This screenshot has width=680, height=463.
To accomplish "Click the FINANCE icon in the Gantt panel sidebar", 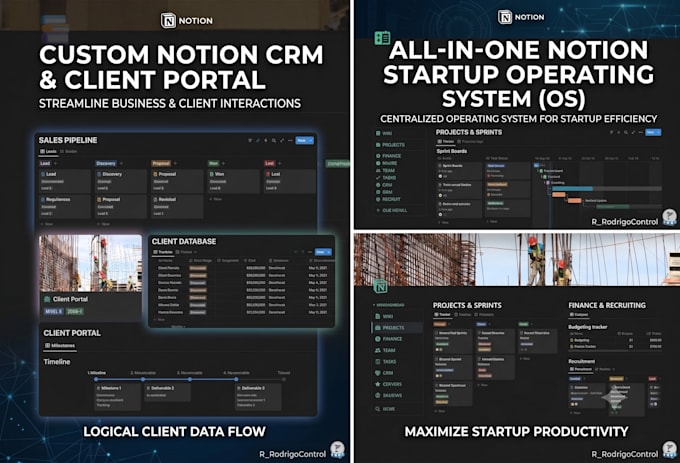I will click(x=378, y=156).
